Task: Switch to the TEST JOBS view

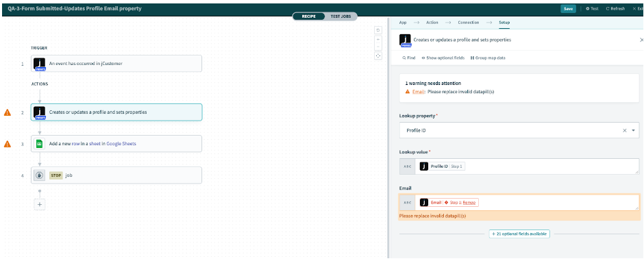Action: (340, 16)
